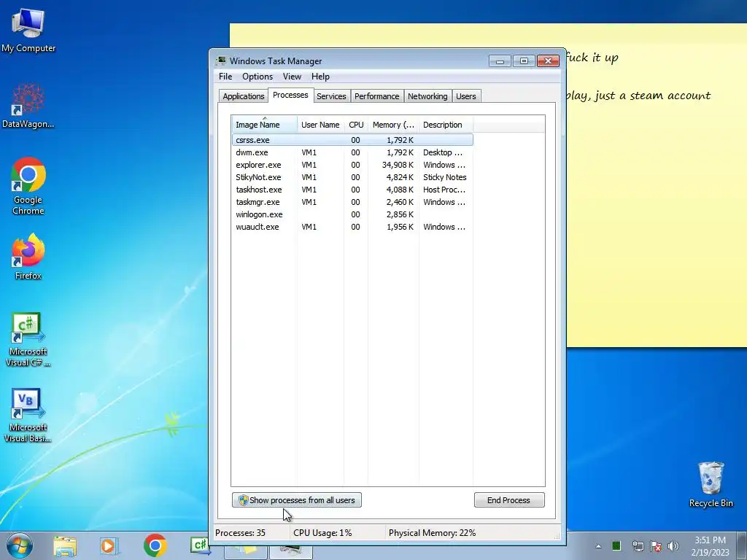Click Processes: 35 in the status bar
This screenshot has width=747, height=560.
pyautogui.click(x=240, y=533)
